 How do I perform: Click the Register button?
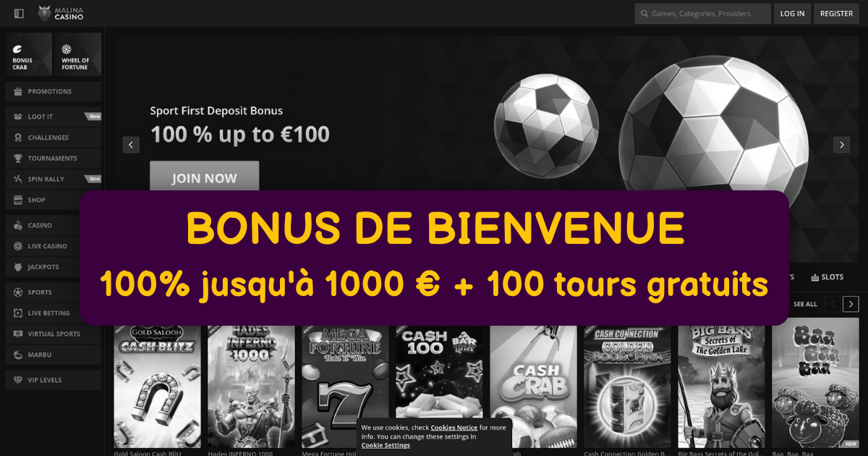[836, 13]
